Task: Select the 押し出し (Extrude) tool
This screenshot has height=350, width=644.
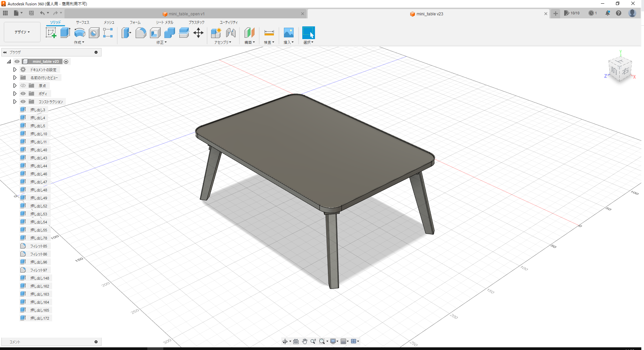Action: click(64, 33)
